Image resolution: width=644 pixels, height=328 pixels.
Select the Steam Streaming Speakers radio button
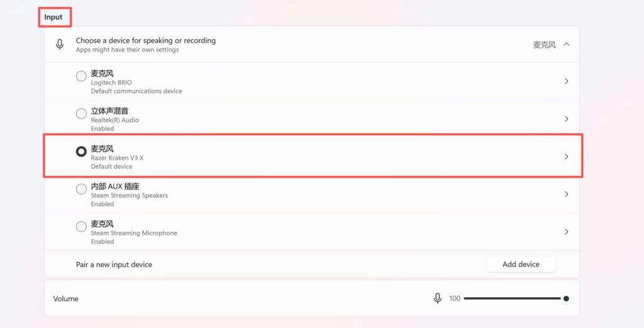pos(81,189)
